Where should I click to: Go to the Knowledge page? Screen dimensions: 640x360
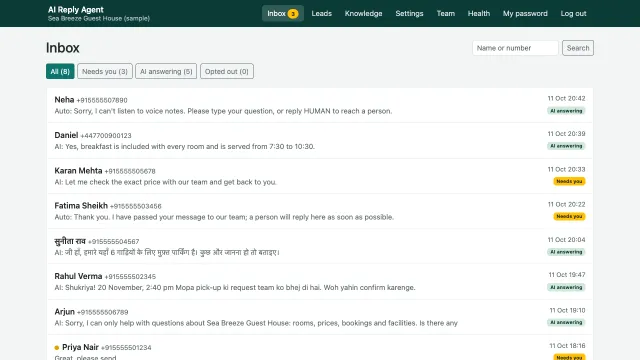click(x=363, y=13)
